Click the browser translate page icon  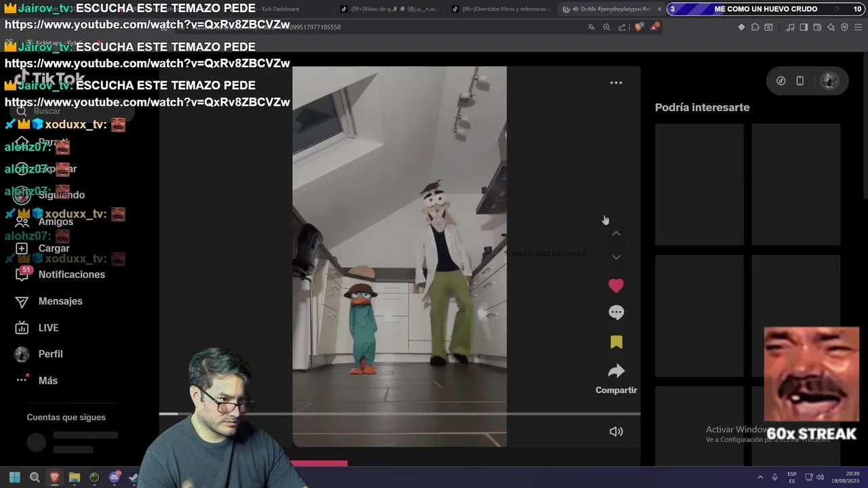(x=591, y=27)
